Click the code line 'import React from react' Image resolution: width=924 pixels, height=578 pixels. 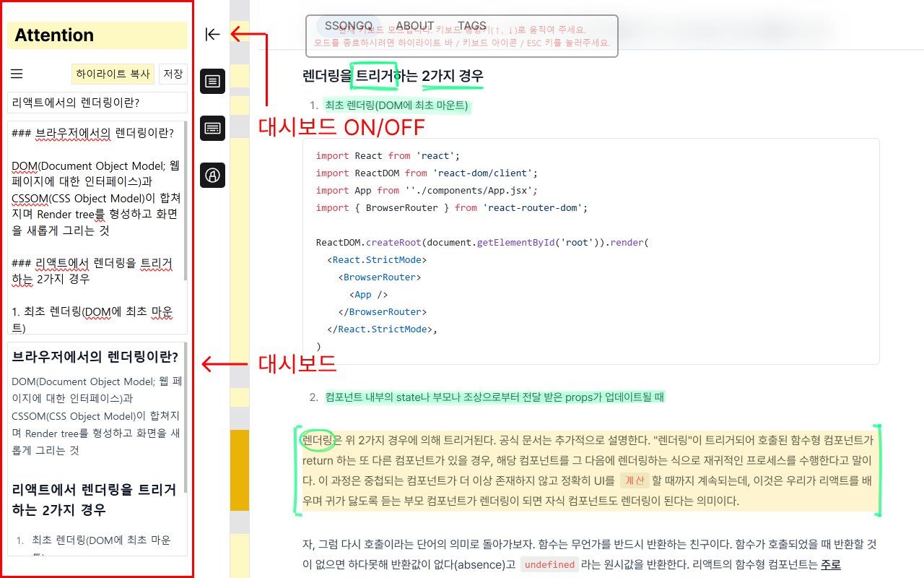point(388,155)
